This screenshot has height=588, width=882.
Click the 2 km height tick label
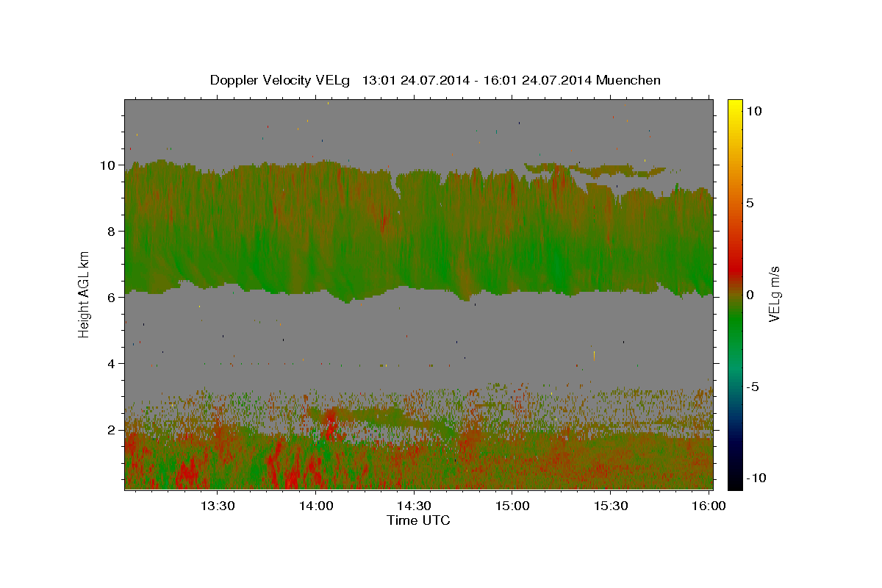pyautogui.click(x=112, y=429)
